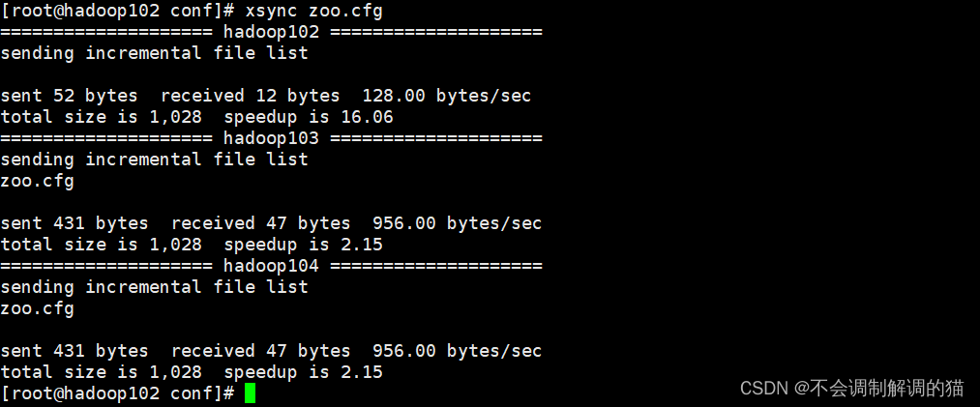Click 'sending incremental file list' under hadoop104

[x=154, y=287]
